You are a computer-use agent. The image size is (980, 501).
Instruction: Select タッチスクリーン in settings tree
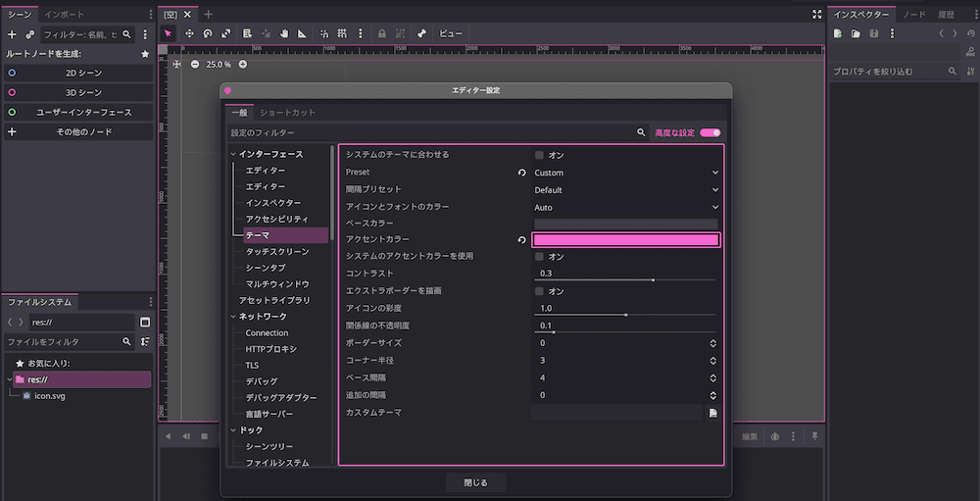pos(277,251)
